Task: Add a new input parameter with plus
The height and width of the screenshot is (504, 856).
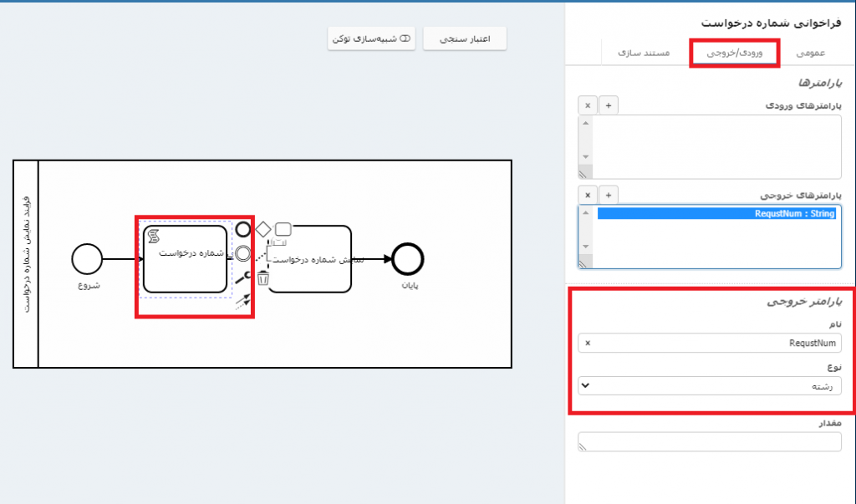Action: (609, 105)
